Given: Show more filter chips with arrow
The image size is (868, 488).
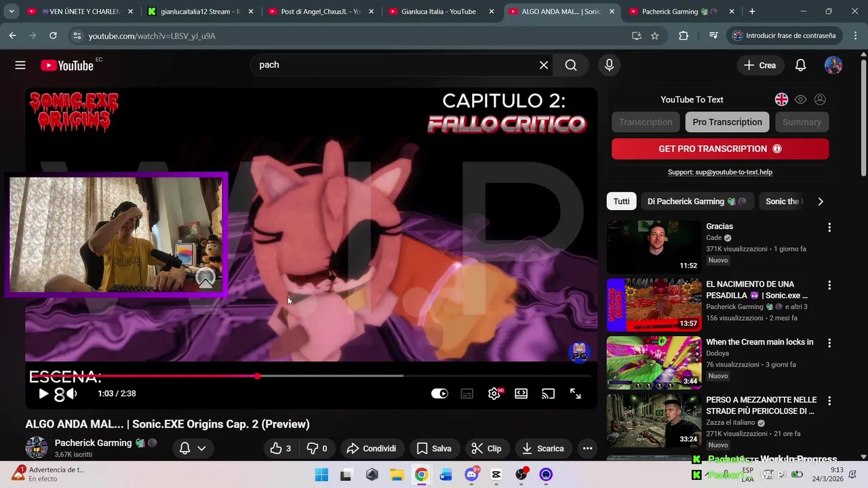Looking at the screenshot, I should click(x=821, y=201).
